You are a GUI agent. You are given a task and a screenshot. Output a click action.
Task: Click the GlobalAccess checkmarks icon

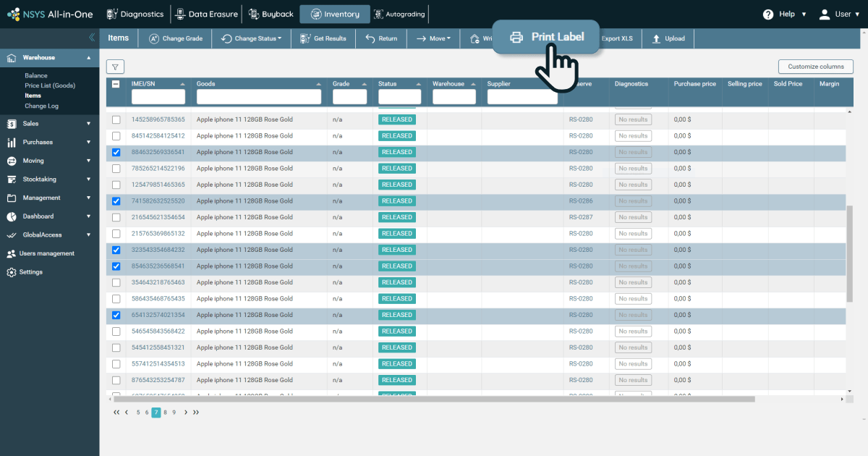point(12,235)
